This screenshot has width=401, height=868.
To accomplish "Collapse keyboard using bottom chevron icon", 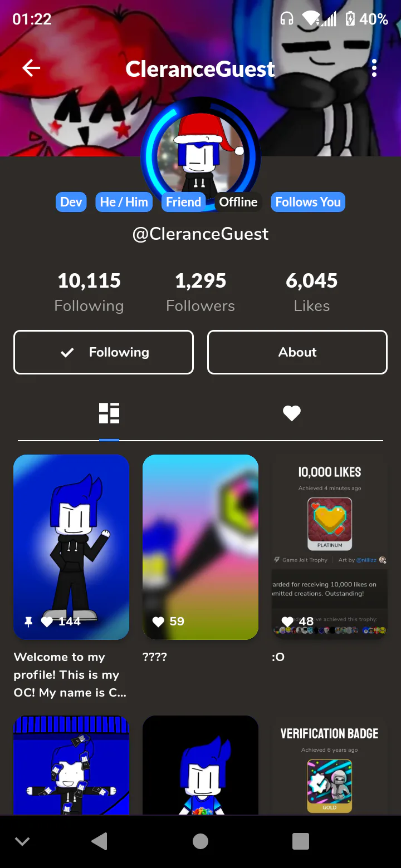I will point(22,841).
